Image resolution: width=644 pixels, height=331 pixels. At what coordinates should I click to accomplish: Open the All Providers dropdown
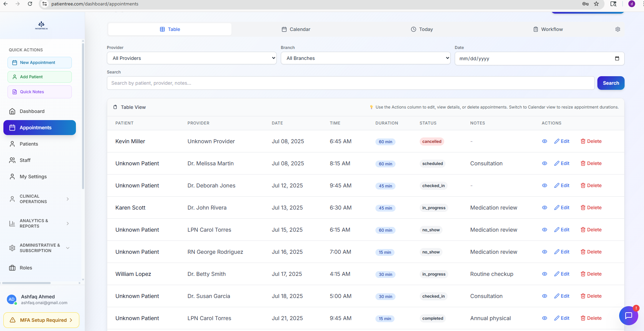[x=192, y=58]
